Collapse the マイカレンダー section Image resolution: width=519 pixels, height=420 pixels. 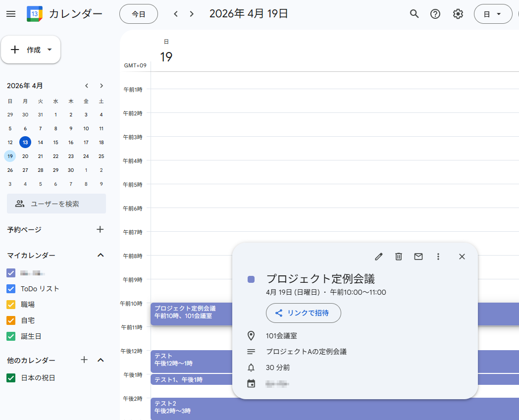101,255
